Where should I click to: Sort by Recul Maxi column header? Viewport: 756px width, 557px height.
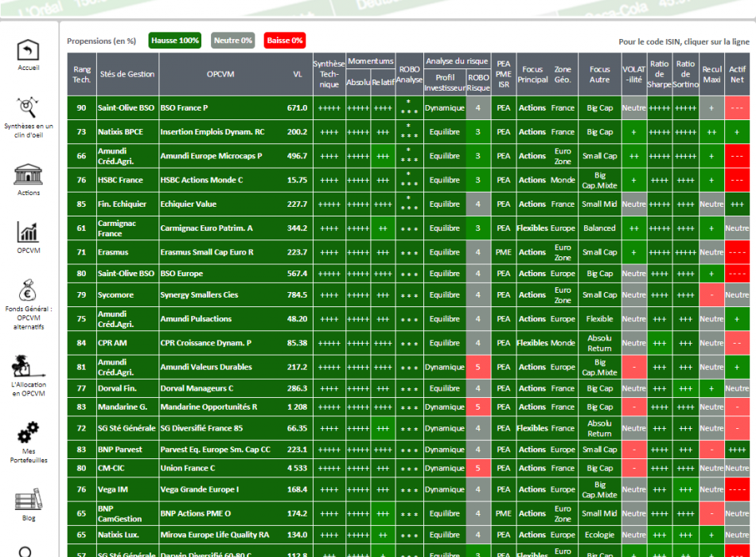click(711, 74)
